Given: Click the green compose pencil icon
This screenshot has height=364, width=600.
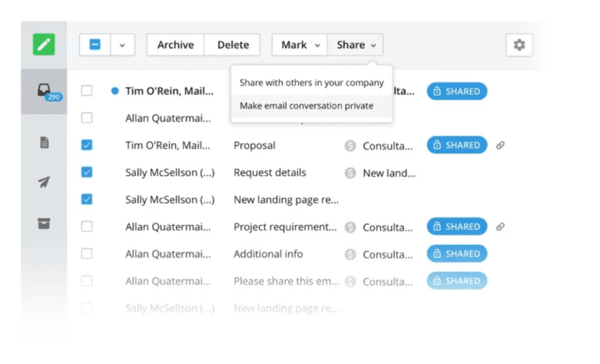Looking at the screenshot, I should point(44,45).
